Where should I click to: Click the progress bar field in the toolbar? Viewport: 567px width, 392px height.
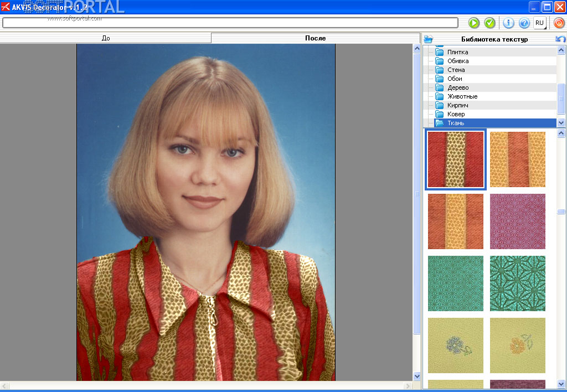pos(230,23)
